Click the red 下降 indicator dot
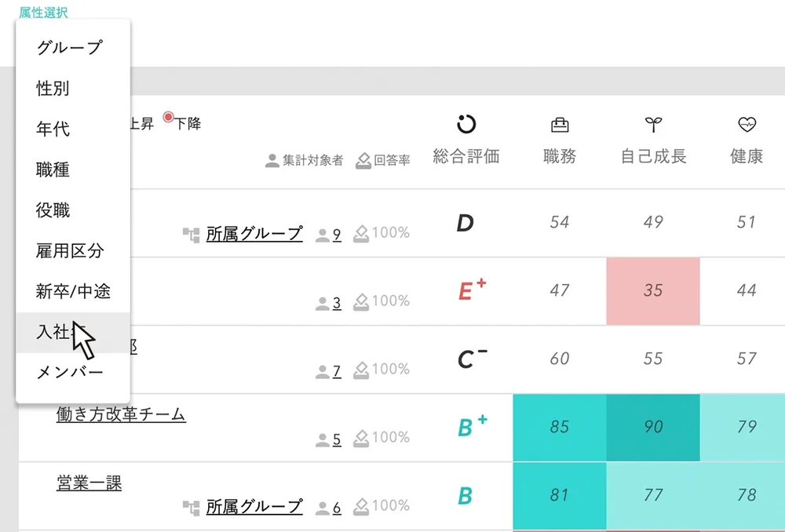 point(168,118)
